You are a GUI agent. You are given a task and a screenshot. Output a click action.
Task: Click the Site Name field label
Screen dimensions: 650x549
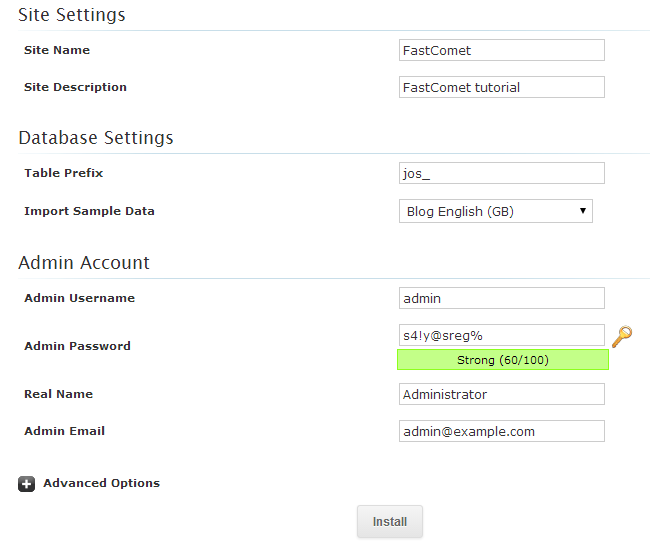(57, 50)
